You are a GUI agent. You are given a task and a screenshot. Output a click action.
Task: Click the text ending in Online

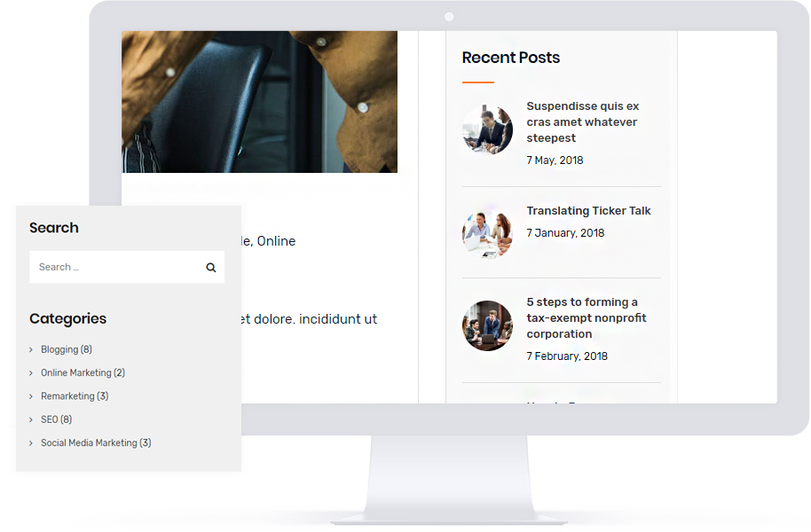click(269, 241)
